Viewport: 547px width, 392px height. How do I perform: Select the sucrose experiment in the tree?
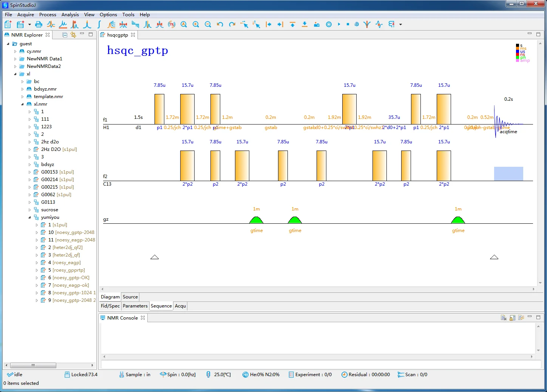click(x=49, y=210)
